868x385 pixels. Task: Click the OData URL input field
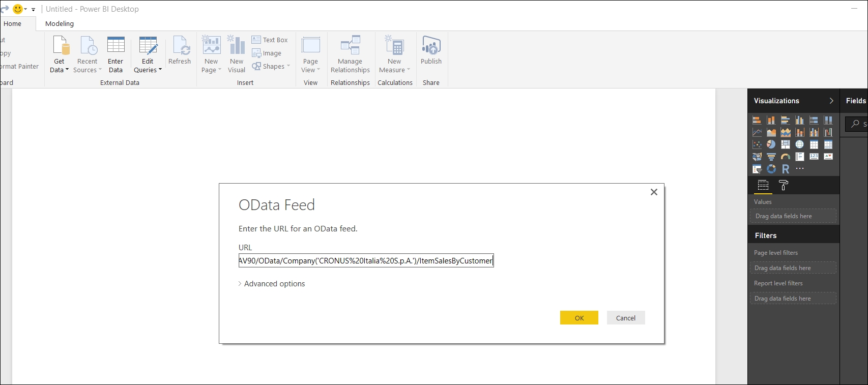[366, 260]
